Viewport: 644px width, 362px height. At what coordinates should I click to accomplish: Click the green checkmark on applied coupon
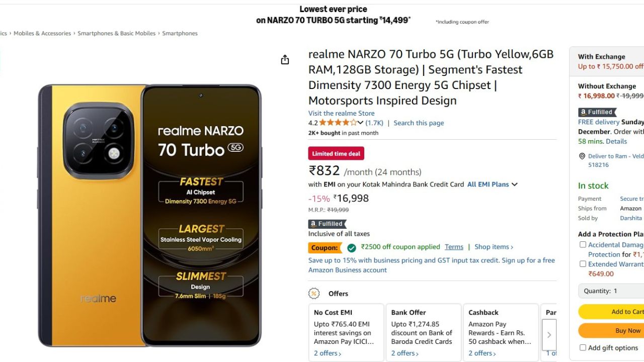351,247
